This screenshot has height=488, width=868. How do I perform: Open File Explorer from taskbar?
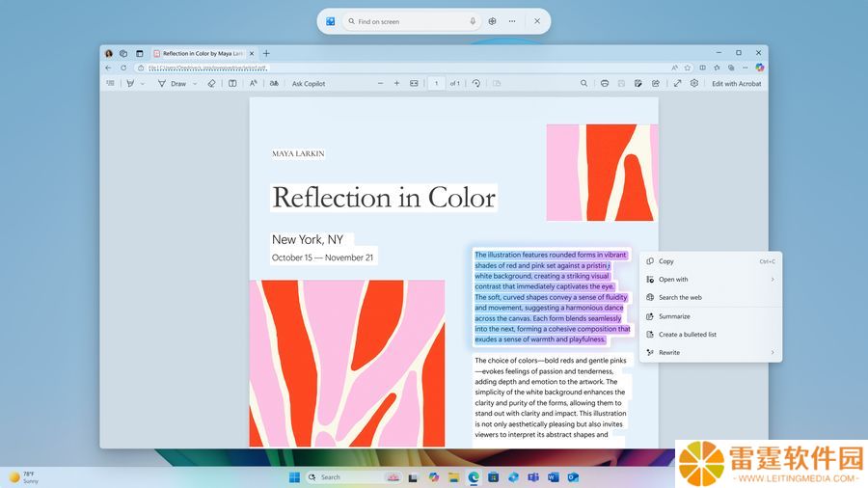(454, 477)
